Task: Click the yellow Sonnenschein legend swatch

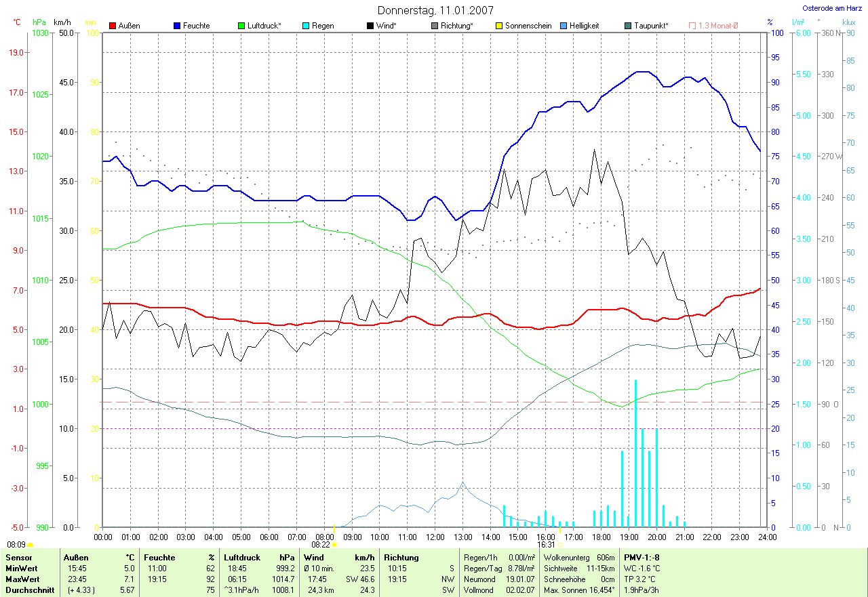Action: [499, 26]
